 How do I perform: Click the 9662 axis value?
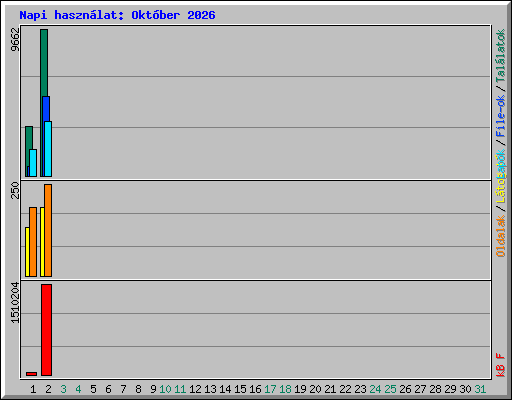(15, 40)
